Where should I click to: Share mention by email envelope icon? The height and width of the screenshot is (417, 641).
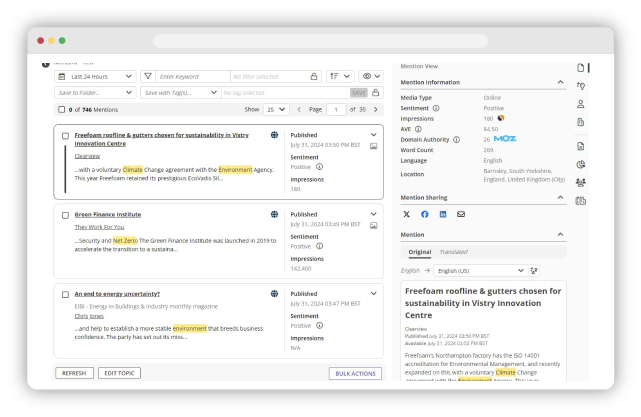coord(461,214)
